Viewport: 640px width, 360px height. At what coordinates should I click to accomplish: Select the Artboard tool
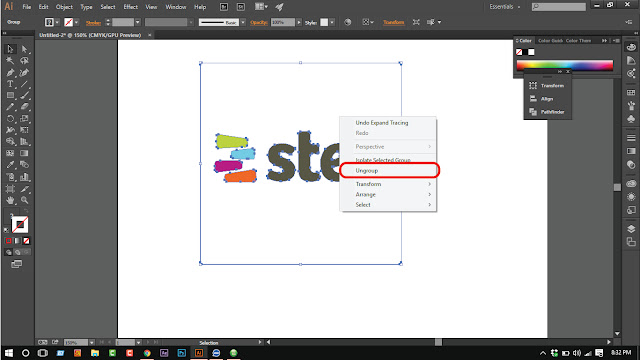pos(10,189)
